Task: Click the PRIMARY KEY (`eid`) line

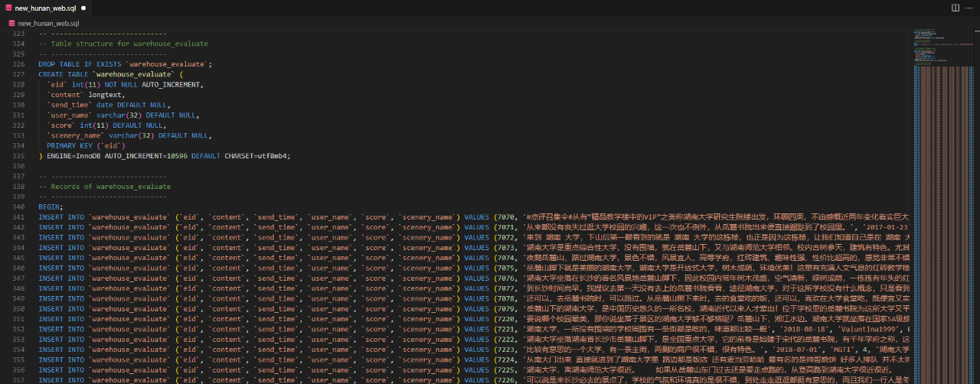Action: 86,145
